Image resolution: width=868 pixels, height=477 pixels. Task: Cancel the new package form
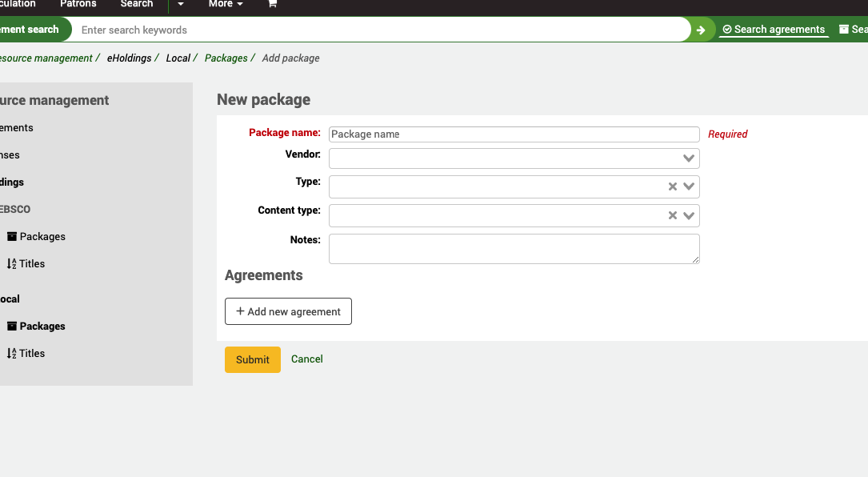click(306, 359)
